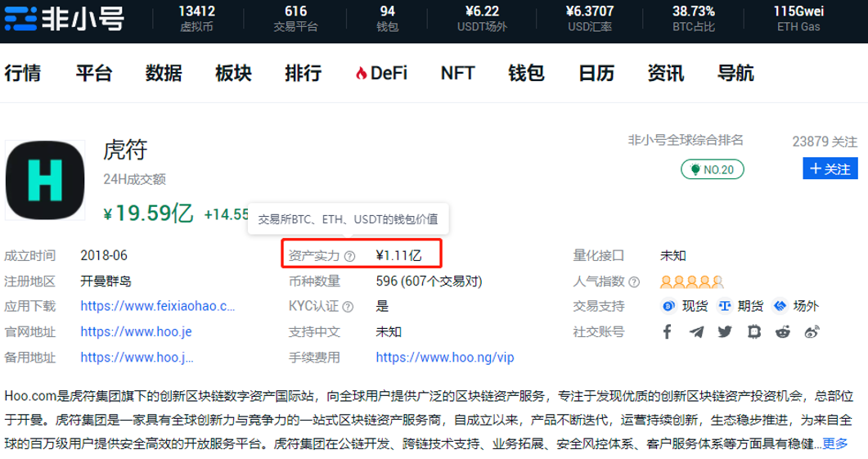
Task: Expand description with 更多 link
Action: (x=834, y=443)
